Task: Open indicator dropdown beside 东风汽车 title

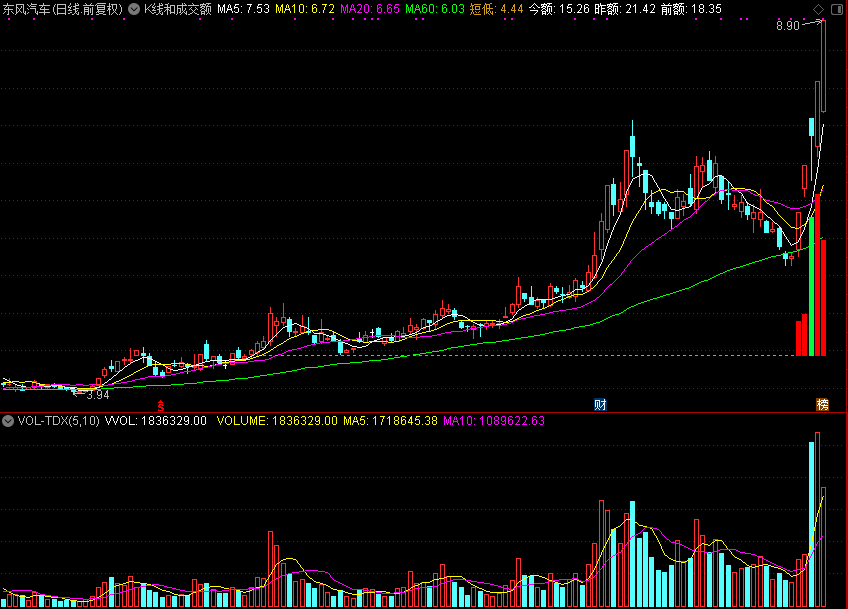Action: click(x=134, y=9)
